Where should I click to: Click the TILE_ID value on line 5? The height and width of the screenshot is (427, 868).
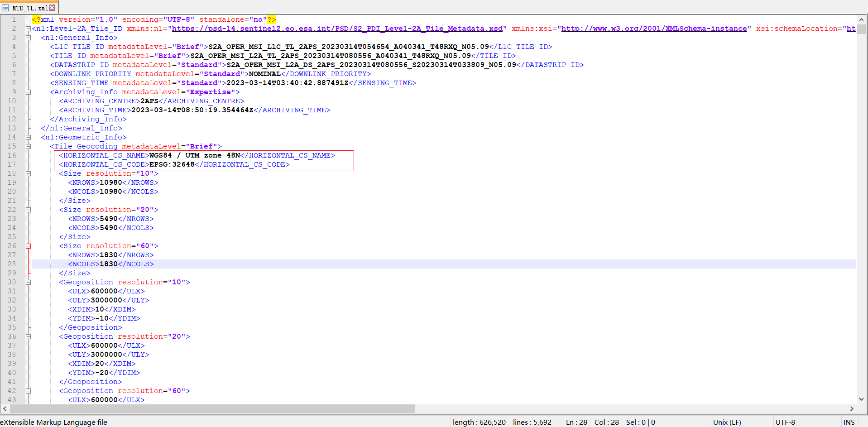331,56
